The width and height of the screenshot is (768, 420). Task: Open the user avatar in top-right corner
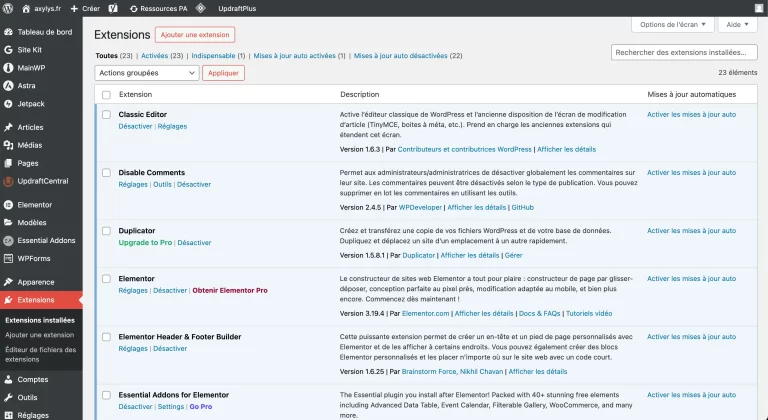(759, 8)
